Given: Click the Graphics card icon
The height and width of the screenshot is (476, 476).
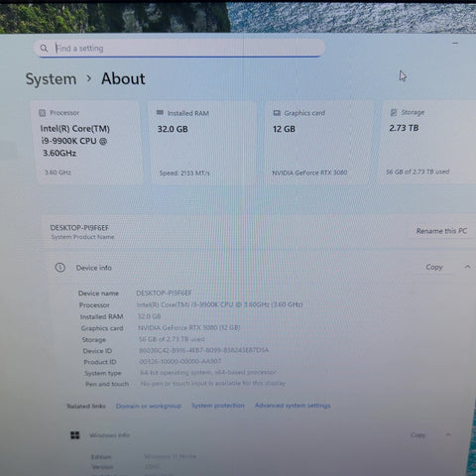Looking at the screenshot, I should point(277,113).
